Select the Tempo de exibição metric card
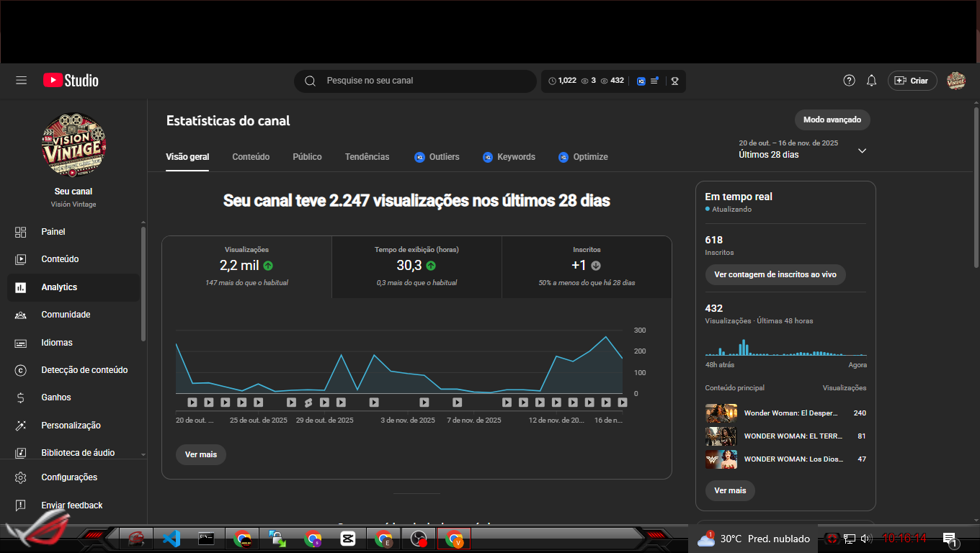 pyautogui.click(x=416, y=266)
